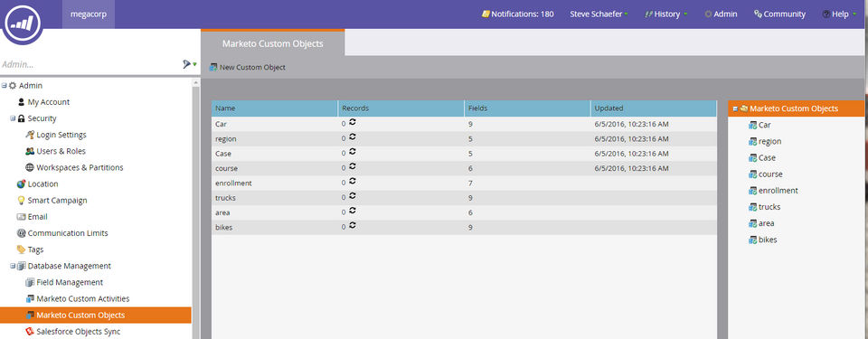868x339 pixels.
Task: Click New Custom Object button
Action: (248, 68)
